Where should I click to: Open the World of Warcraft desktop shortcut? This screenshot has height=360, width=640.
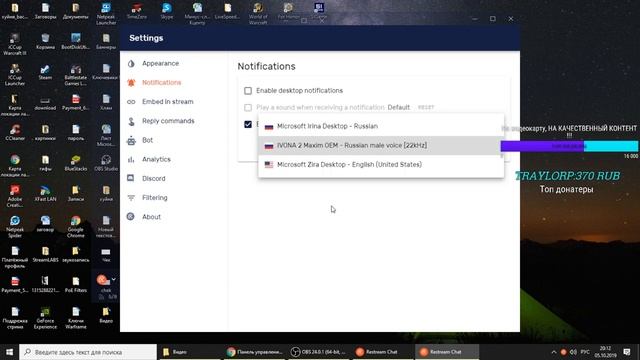[x=258, y=13]
